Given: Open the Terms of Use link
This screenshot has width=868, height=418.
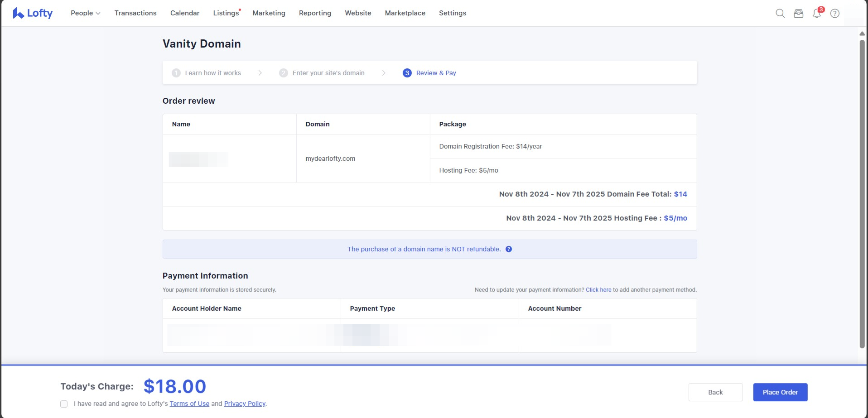Looking at the screenshot, I should [x=189, y=404].
